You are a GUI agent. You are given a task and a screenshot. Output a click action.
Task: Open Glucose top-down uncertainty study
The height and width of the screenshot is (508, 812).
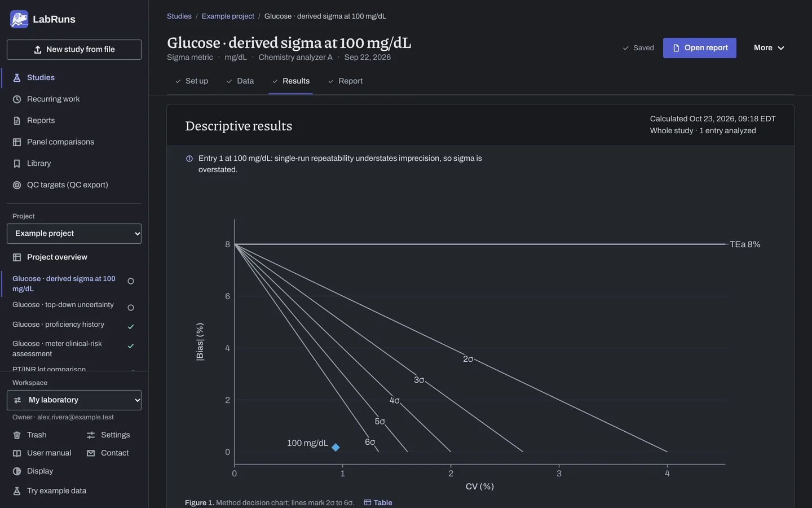[74, 305]
